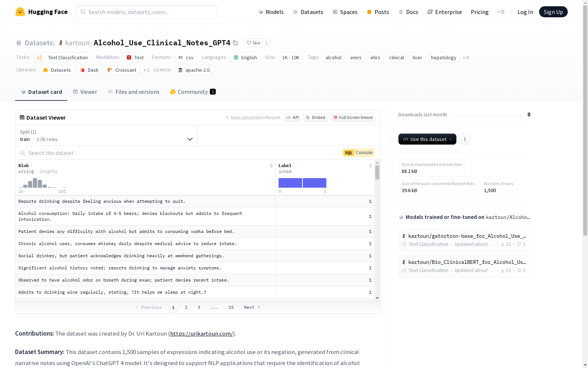Select the Croissant library tag

[x=122, y=70]
